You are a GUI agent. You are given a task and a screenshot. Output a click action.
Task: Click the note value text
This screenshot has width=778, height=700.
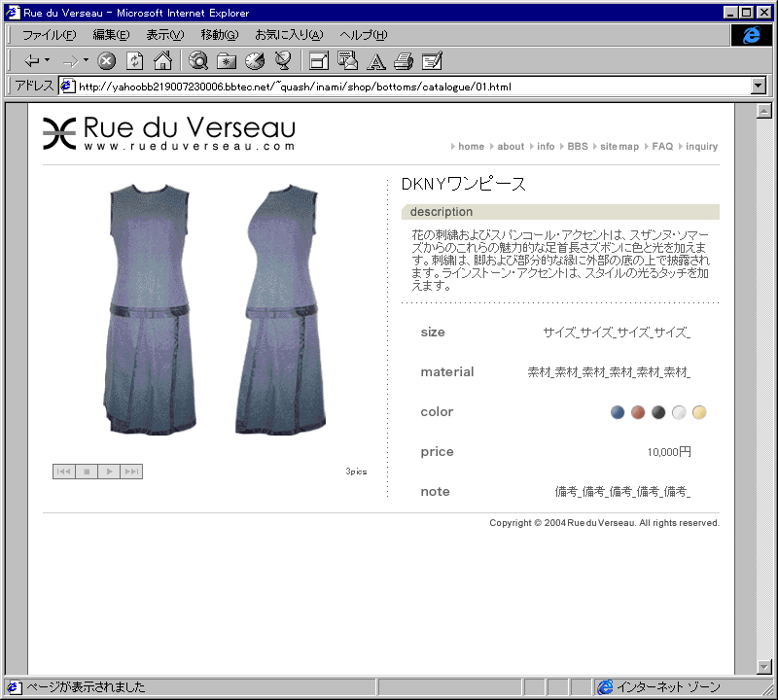pyautogui.click(x=622, y=492)
